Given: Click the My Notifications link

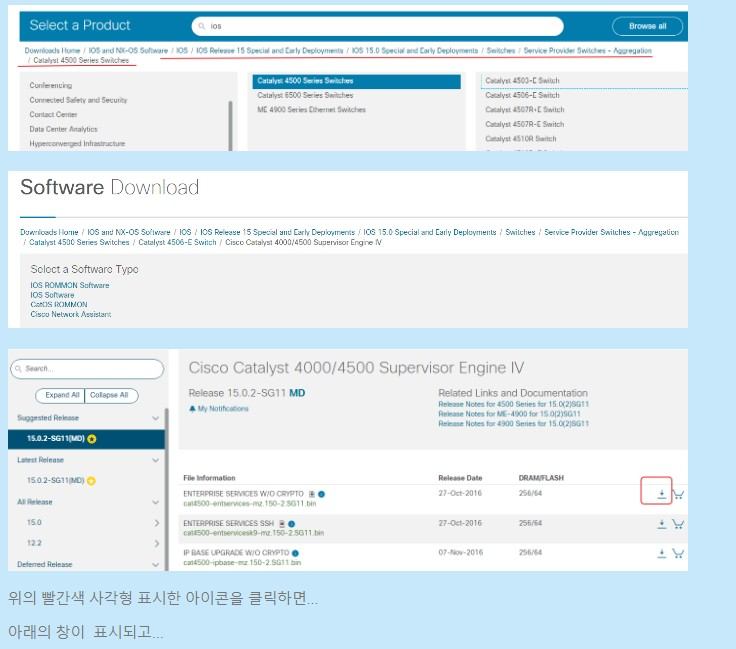Looking at the screenshot, I should (x=223, y=409).
